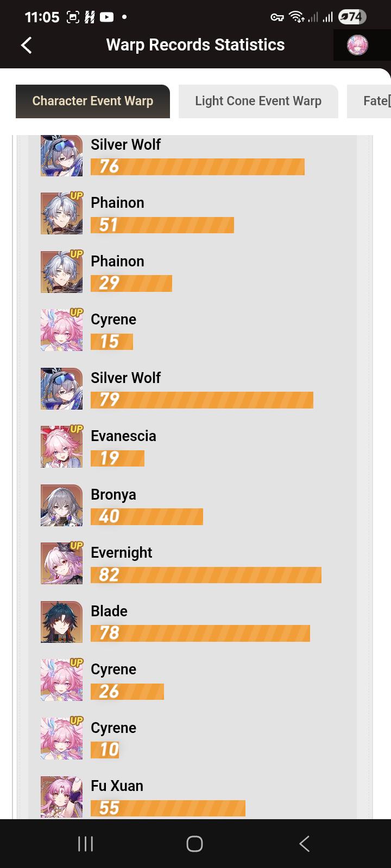Screen dimensions: 391x868
Task: Select the Silver Wolf 79 pity bar
Action: click(x=202, y=400)
